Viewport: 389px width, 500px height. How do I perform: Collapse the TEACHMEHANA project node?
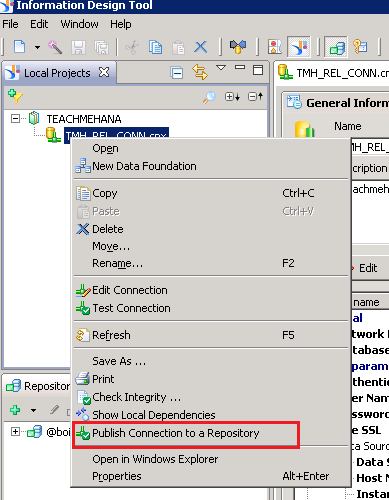(x=15, y=118)
